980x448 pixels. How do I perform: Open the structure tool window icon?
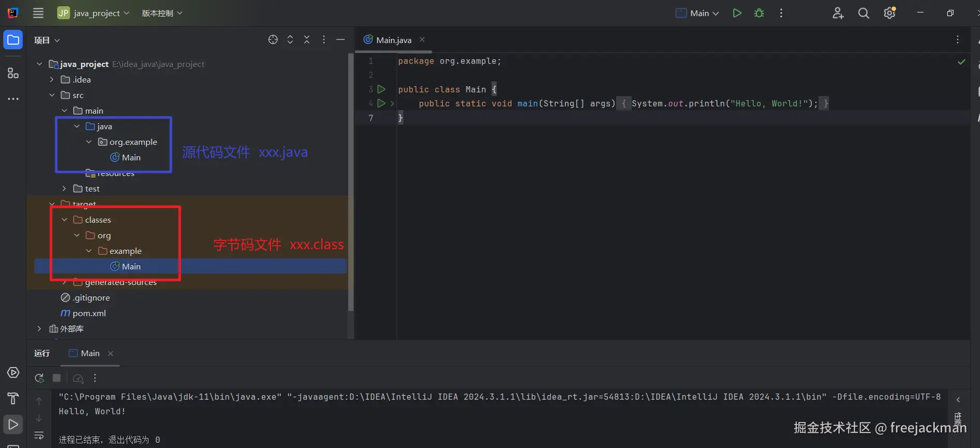[x=13, y=73]
